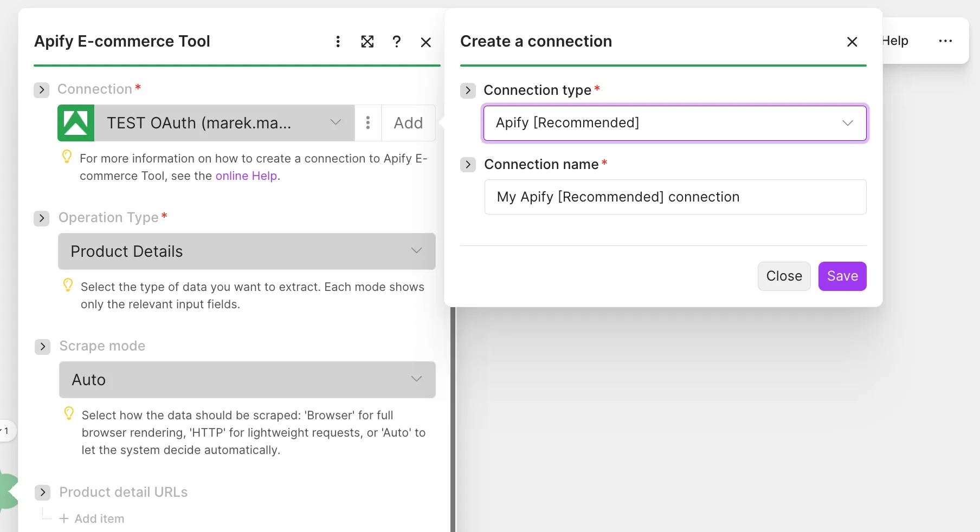Expand the Apify E-commerce Tool panel fullscreen
Screen dimensions: 980x532
click(x=367, y=42)
